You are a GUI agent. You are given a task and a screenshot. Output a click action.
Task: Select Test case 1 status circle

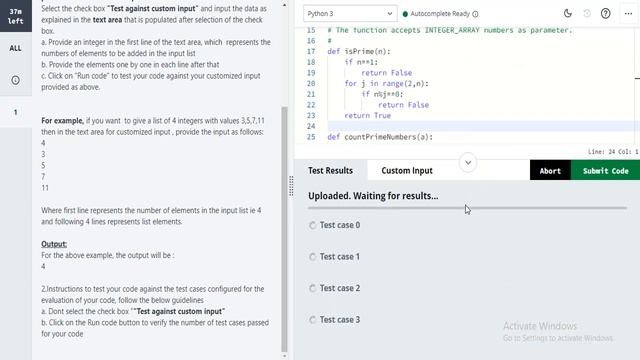point(313,257)
